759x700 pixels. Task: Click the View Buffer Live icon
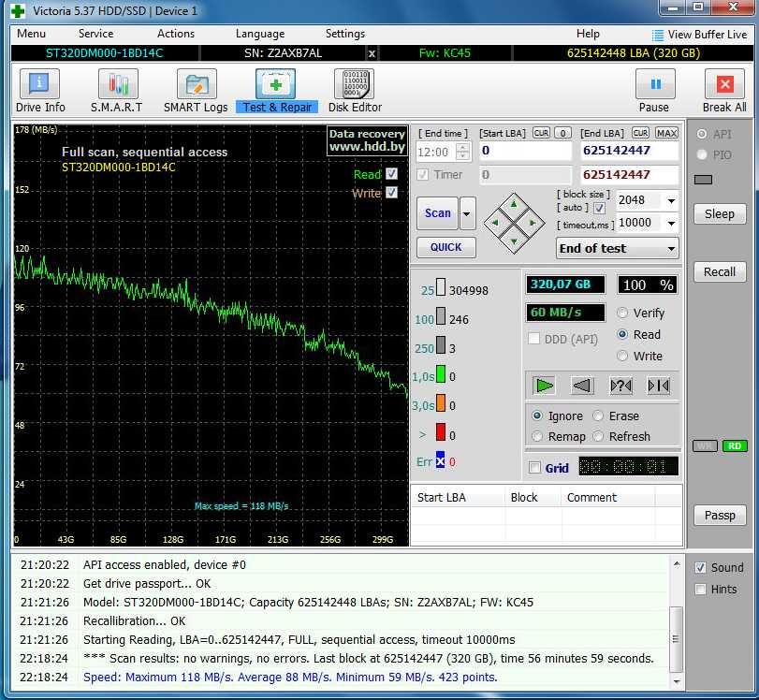click(657, 35)
